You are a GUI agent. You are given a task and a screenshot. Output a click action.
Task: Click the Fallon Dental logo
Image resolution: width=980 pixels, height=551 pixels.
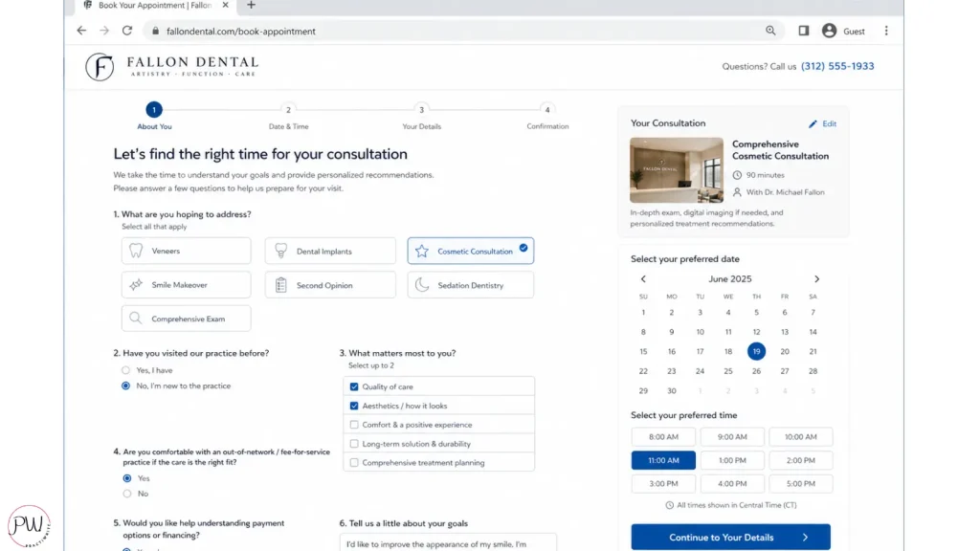pos(171,67)
